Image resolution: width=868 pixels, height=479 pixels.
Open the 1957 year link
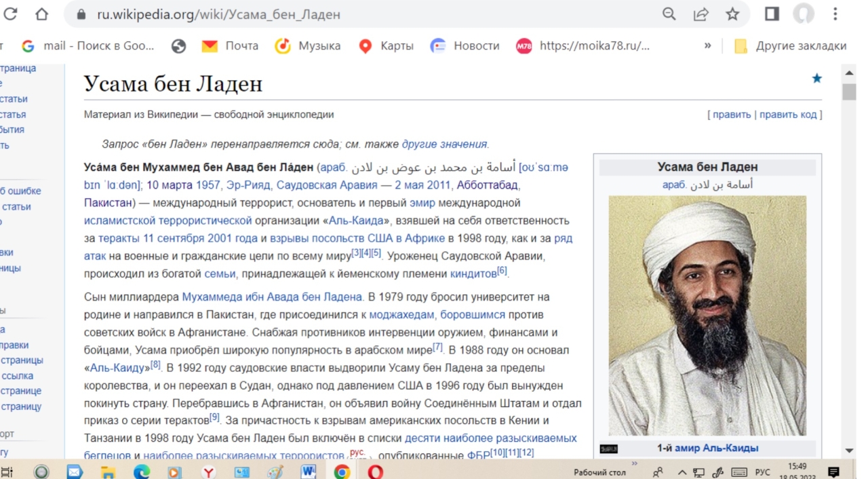209,185
